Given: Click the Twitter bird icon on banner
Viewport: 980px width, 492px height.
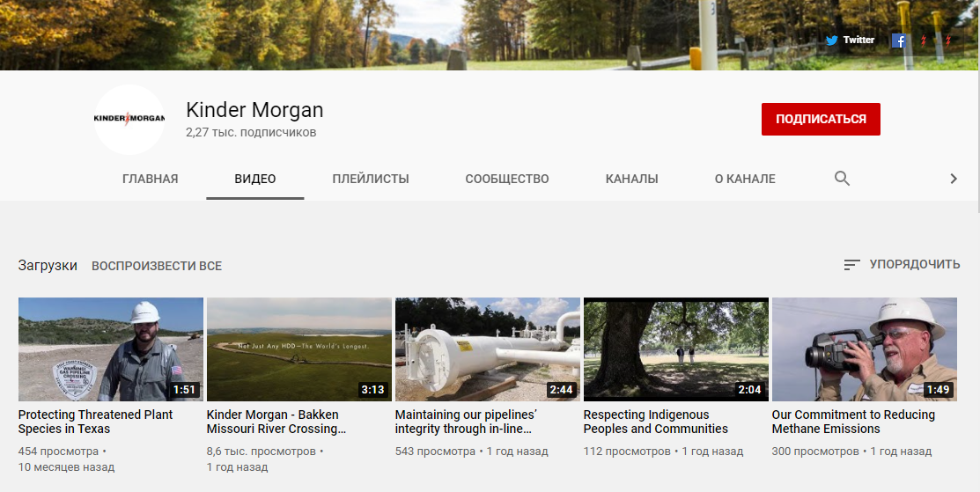Looking at the screenshot, I should [831, 40].
